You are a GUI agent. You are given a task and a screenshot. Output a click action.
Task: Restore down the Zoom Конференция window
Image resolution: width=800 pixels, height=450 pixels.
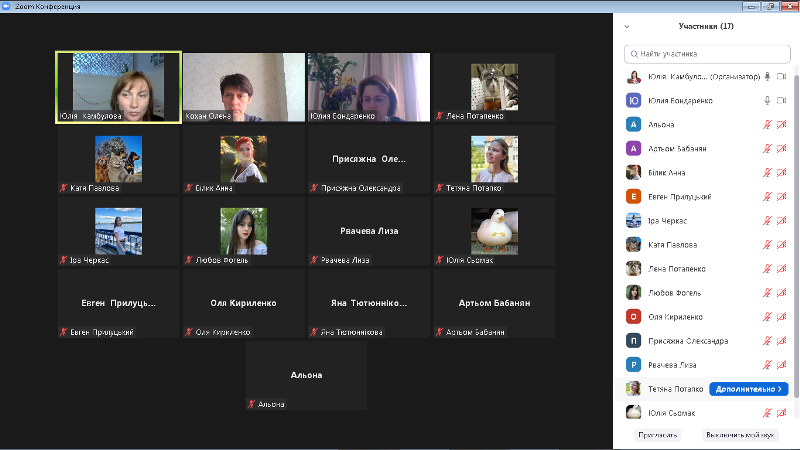[769, 6]
